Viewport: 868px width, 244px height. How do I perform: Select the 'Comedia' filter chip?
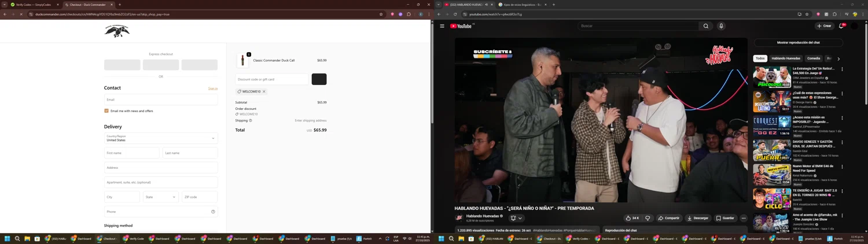(x=814, y=58)
